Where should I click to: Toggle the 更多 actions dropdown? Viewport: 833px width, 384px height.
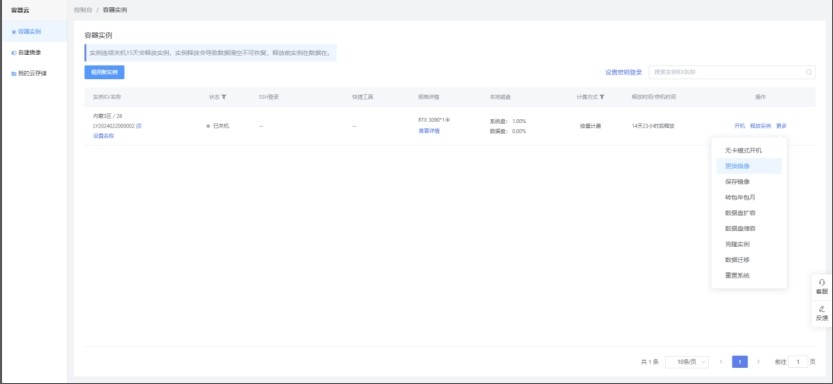(x=781, y=126)
